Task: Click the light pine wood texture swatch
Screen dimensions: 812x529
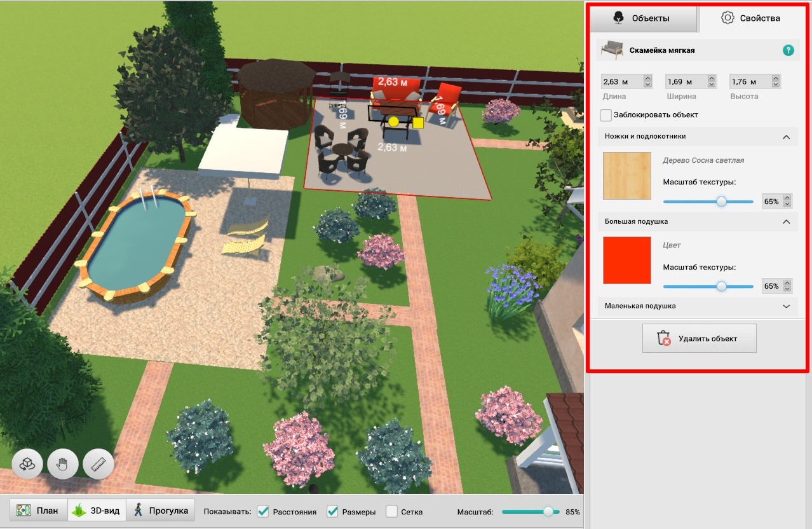Action: point(627,175)
